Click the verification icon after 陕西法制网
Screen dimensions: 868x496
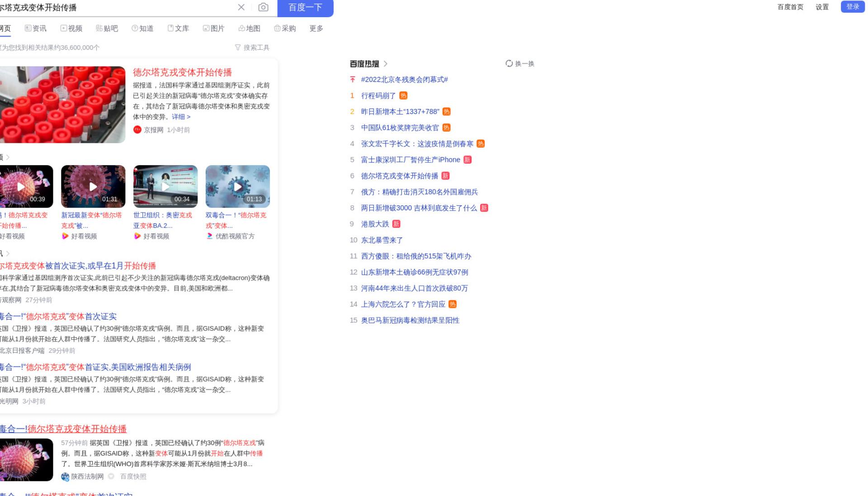click(x=111, y=476)
